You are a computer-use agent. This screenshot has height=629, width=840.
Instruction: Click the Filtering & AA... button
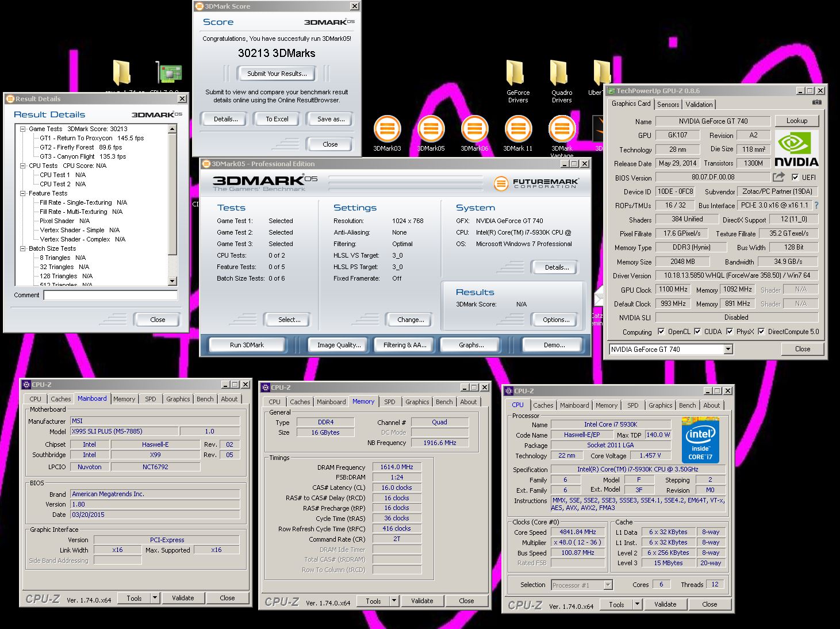tap(405, 345)
